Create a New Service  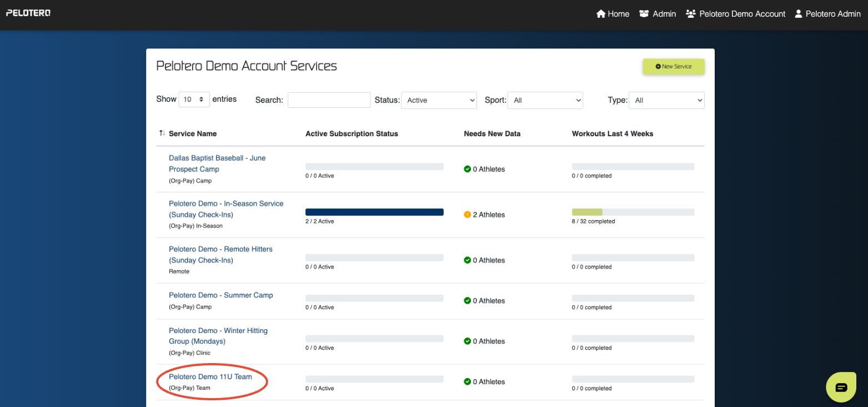pyautogui.click(x=674, y=66)
